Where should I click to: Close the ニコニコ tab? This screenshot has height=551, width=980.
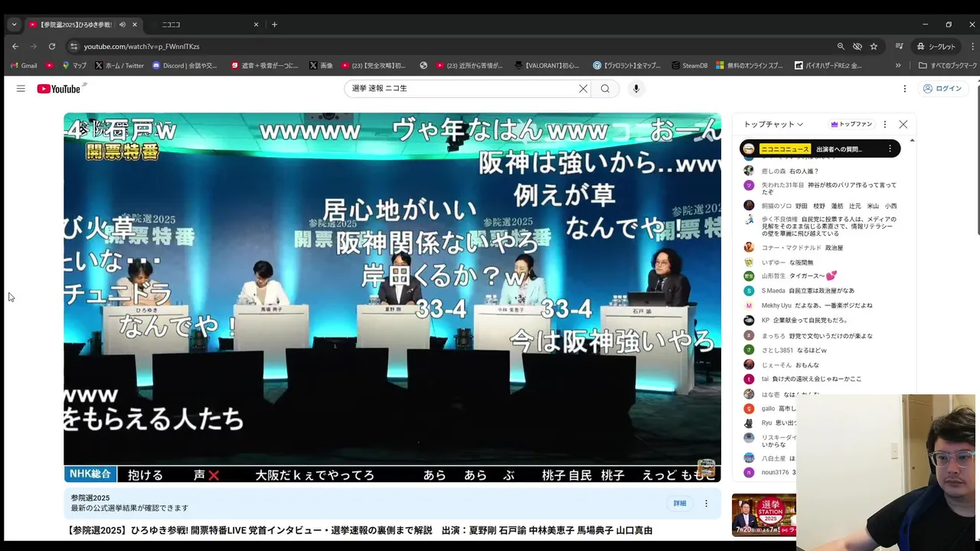[256, 24]
